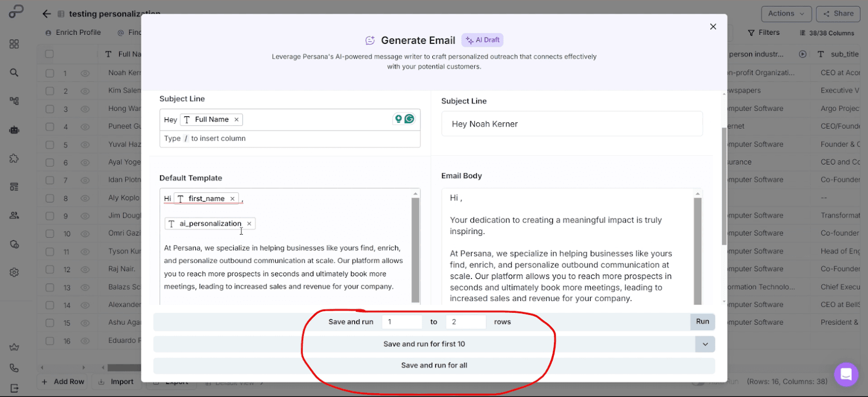Click the Email Body preview scrollbar
This screenshot has height=397, width=868.
pos(698,250)
